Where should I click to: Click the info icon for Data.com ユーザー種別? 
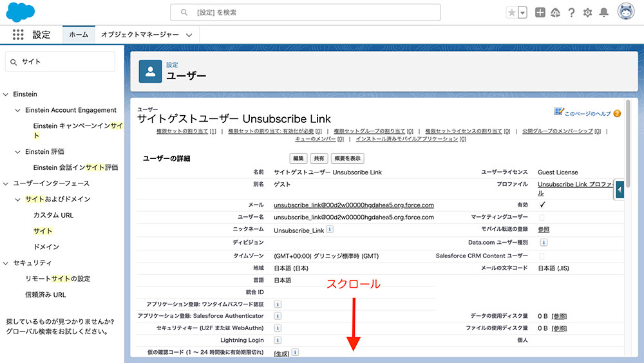click(x=544, y=242)
